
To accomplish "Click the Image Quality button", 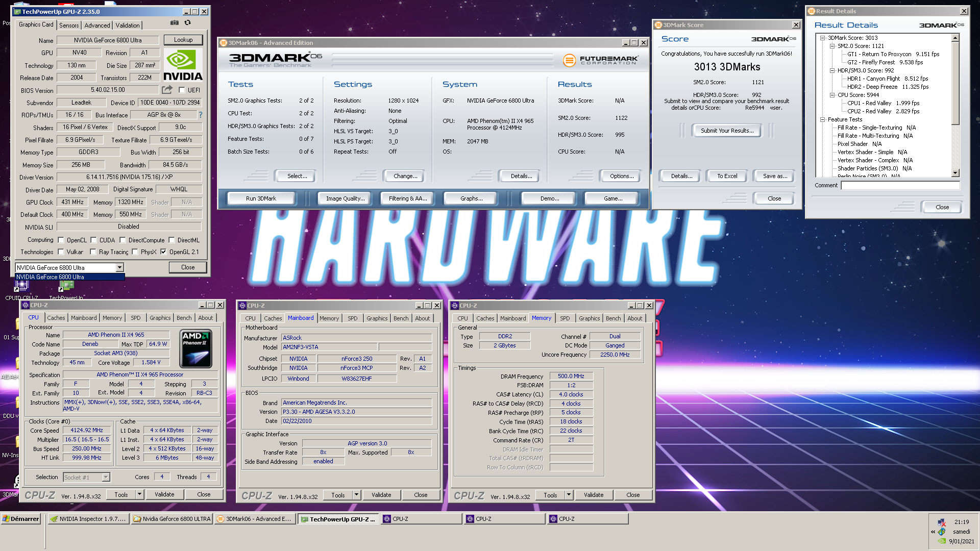I will 346,198.
